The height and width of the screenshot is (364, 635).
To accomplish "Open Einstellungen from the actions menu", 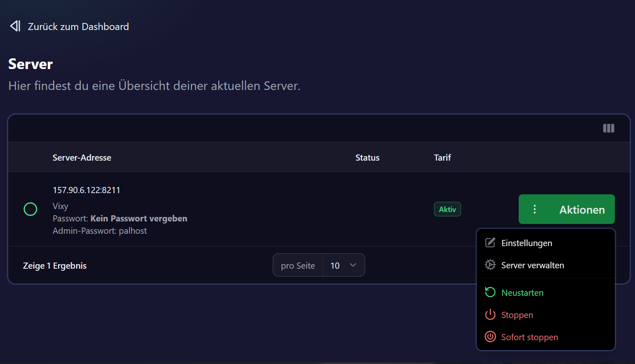I will click(x=545, y=243).
